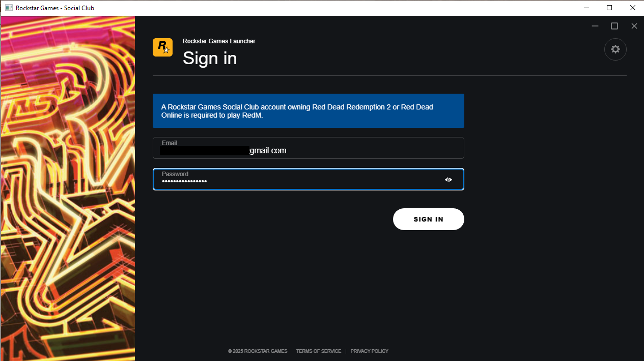This screenshot has width=644, height=361.
Task: Focus the Email input field
Action: pos(308,148)
